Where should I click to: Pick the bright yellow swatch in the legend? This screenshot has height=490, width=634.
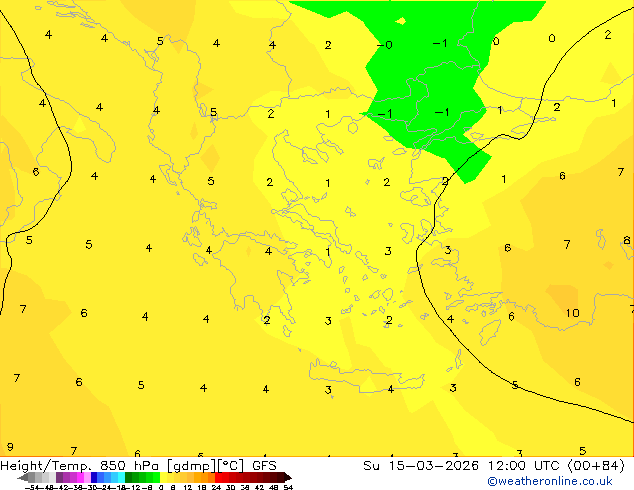[x=164, y=477]
